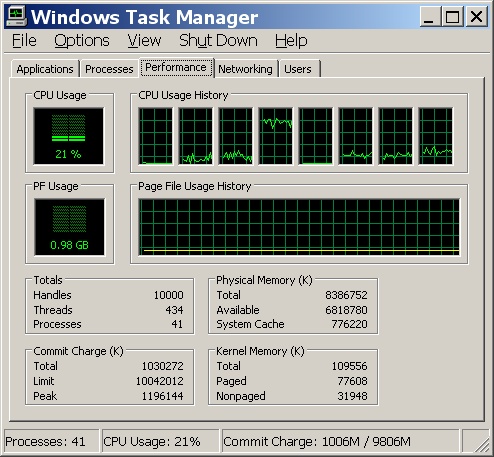Click System Cache value 776220
Image resolution: width=494 pixels, height=457 pixels.
(x=349, y=324)
